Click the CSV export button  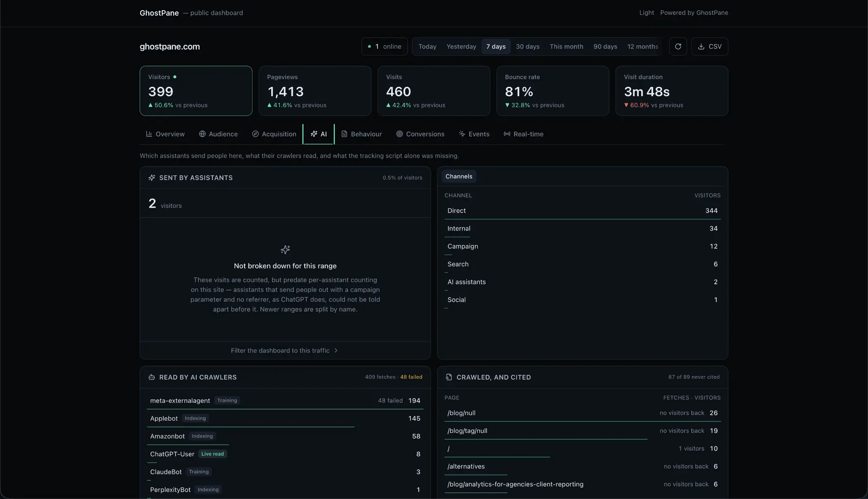[x=709, y=47]
